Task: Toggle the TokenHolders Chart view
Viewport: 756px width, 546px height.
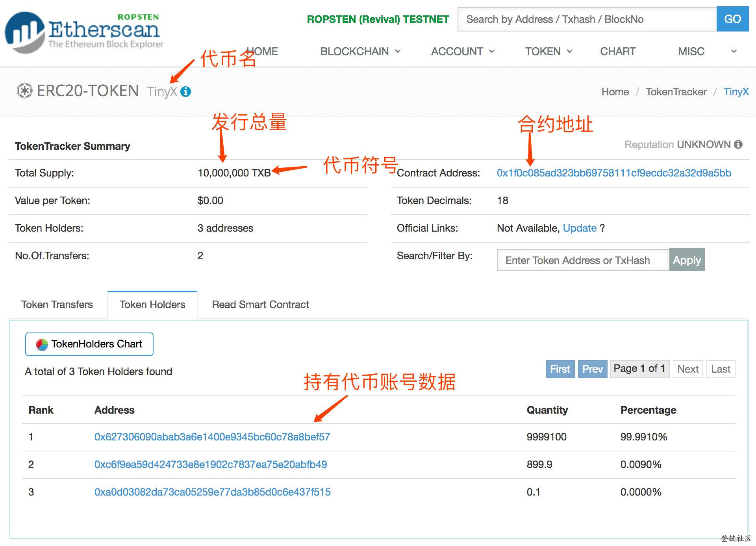Action: click(89, 345)
